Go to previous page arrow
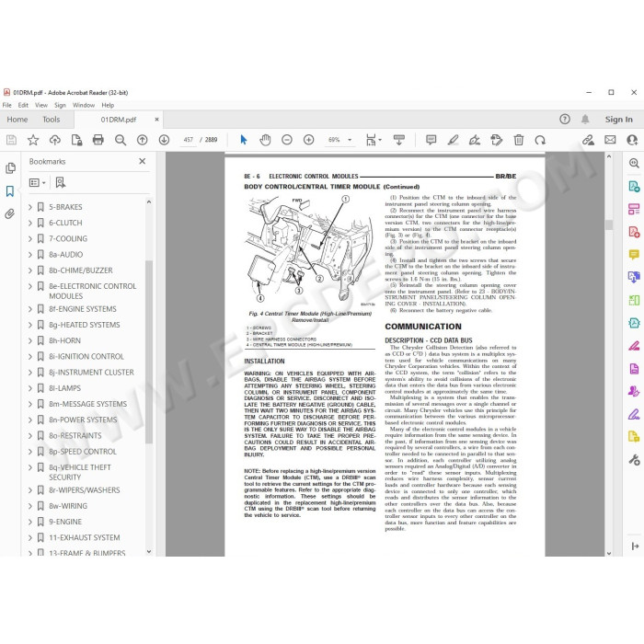Screen dimensions: 644x644 142,140
